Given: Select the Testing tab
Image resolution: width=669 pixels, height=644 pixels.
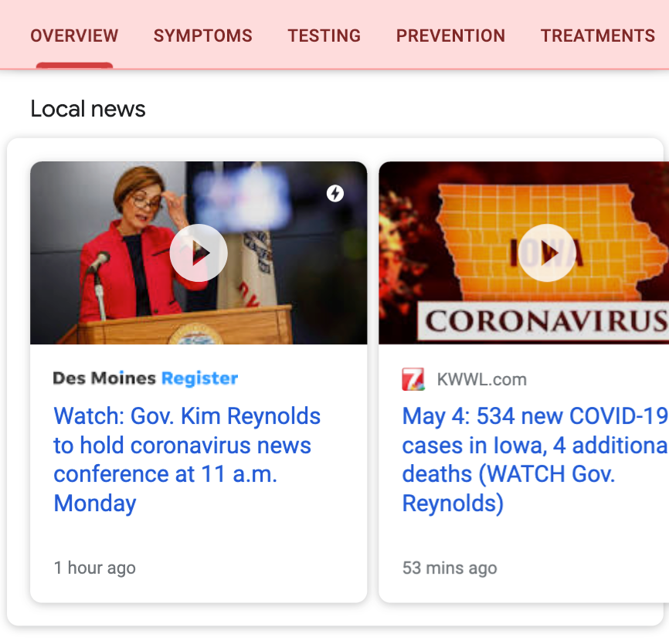Looking at the screenshot, I should click(x=324, y=36).
